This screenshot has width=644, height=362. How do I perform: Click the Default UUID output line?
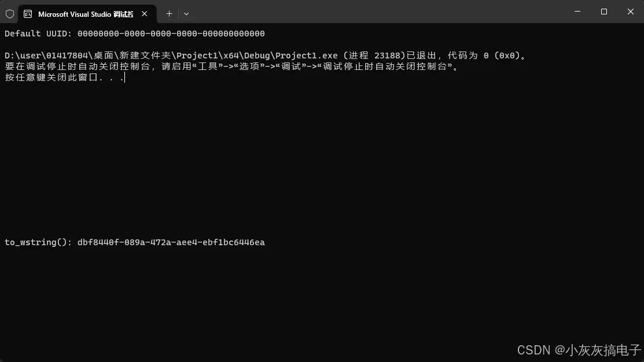pyautogui.click(x=135, y=34)
